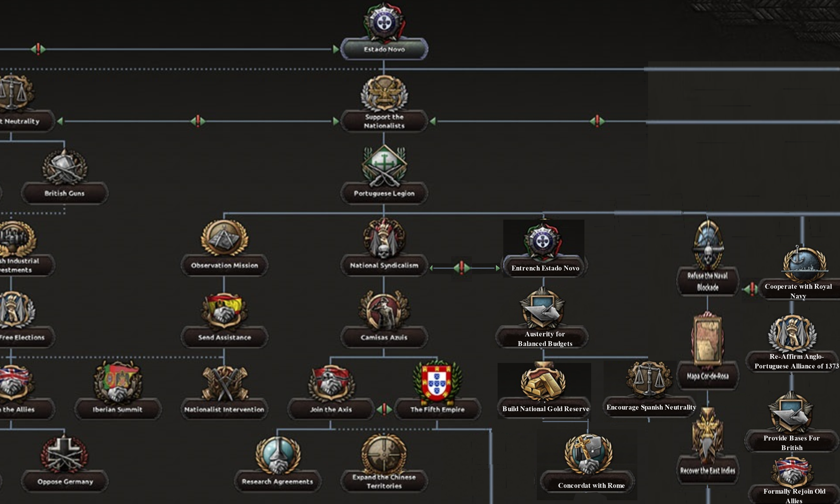This screenshot has width=840, height=504.
Task: Click the 'Send Assistance' label text
Action: tap(225, 337)
